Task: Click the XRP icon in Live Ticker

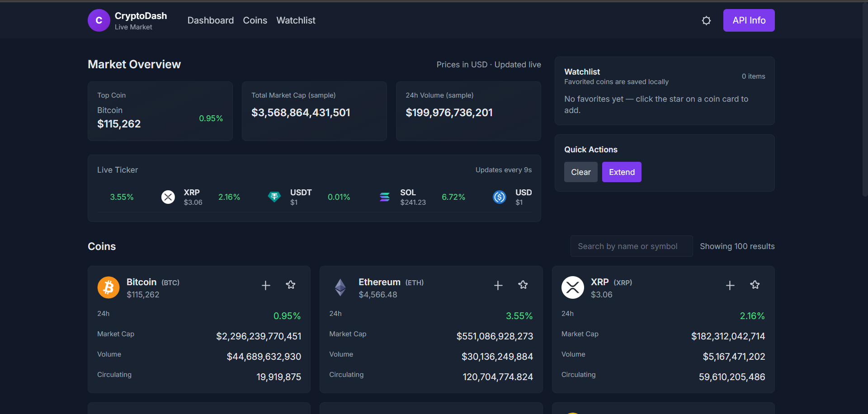Action: point(168,197)
